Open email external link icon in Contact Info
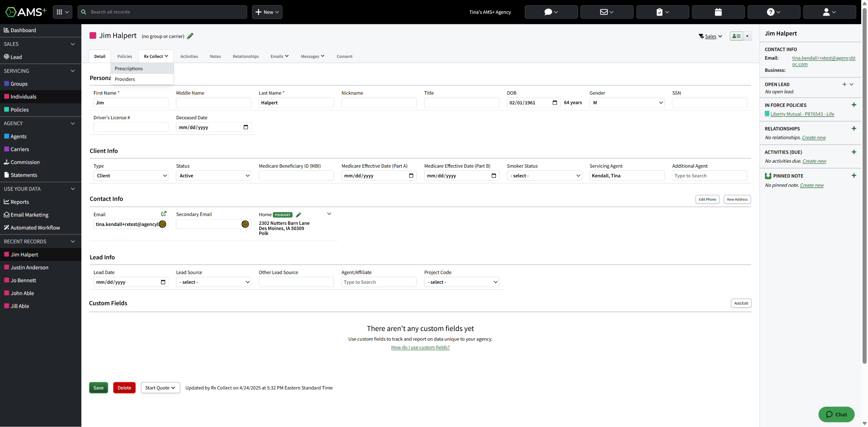The image size is (868, 427). pyautogui.click(x=164, y=213)
